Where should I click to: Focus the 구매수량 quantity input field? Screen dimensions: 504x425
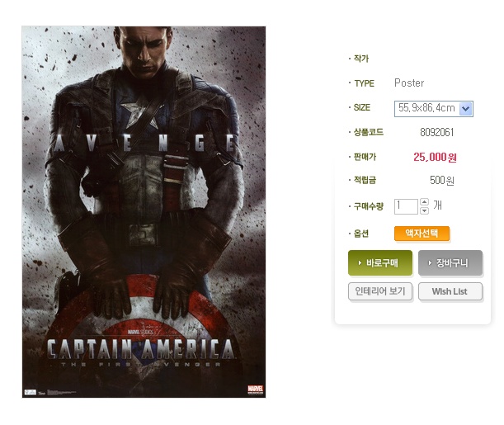[406, 206]
